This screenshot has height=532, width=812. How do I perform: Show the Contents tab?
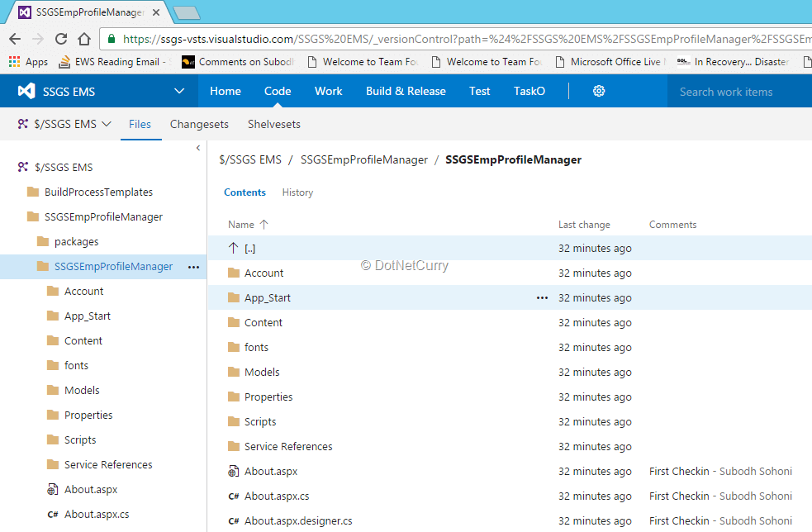click(245, 192)
